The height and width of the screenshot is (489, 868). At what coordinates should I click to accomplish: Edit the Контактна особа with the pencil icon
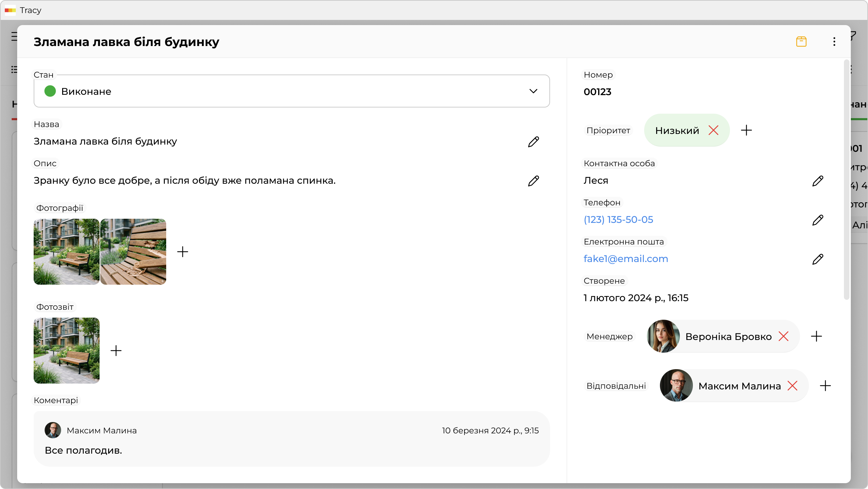tap(818, 181)
